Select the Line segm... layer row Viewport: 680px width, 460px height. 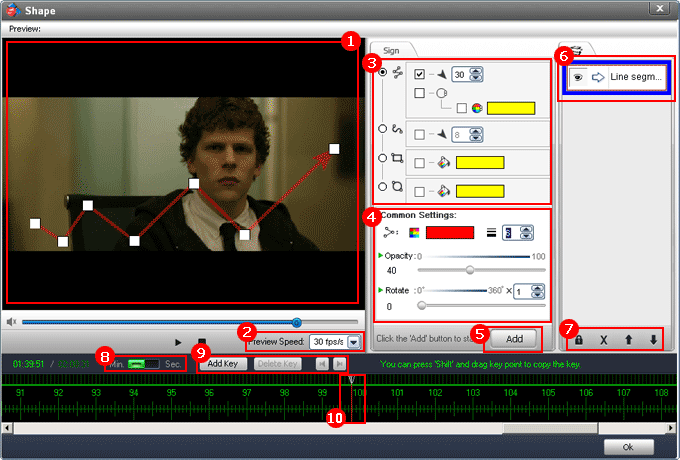tap(617, 77)
